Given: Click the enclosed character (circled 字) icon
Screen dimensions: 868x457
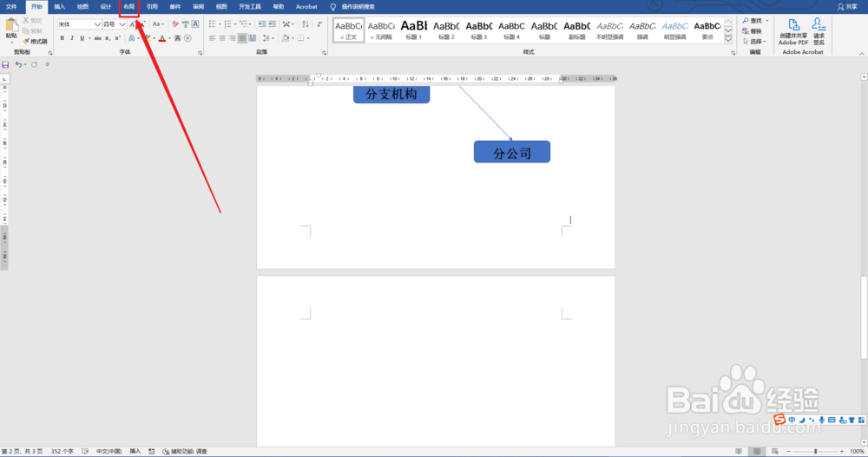Looking at the screenshot, I should click(x=187, y=38).
